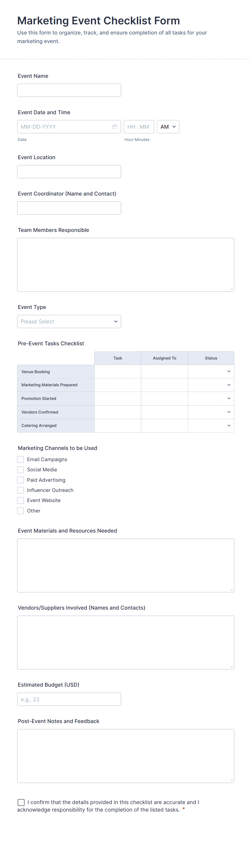This screenshot has height=868, width=249.
Task: Select the Influencer Outreach checkbox
Action: 21,490
